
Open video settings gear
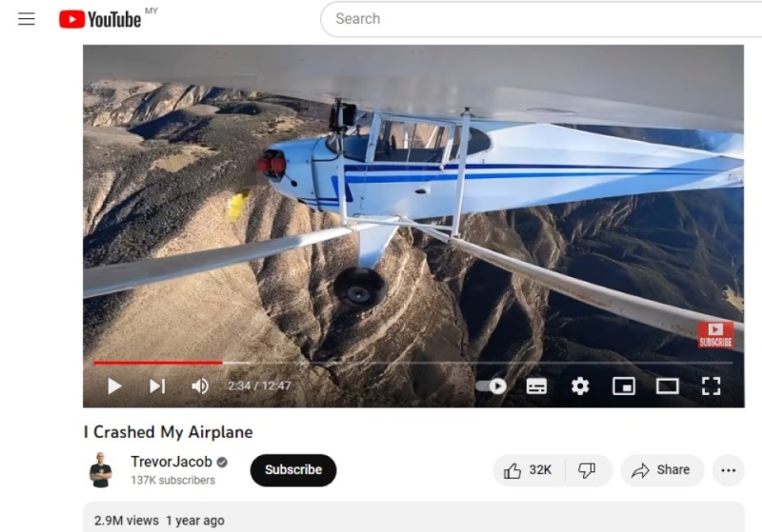[x=580, y=386]
